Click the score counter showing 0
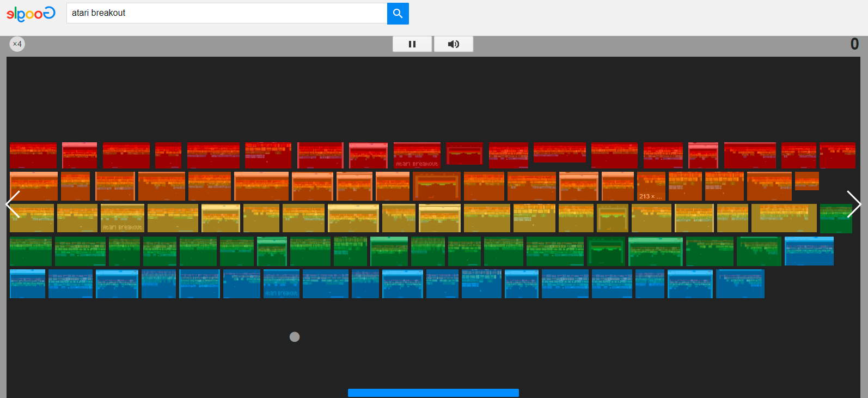This screenshot has height=398, width=868. click(854, 44)
